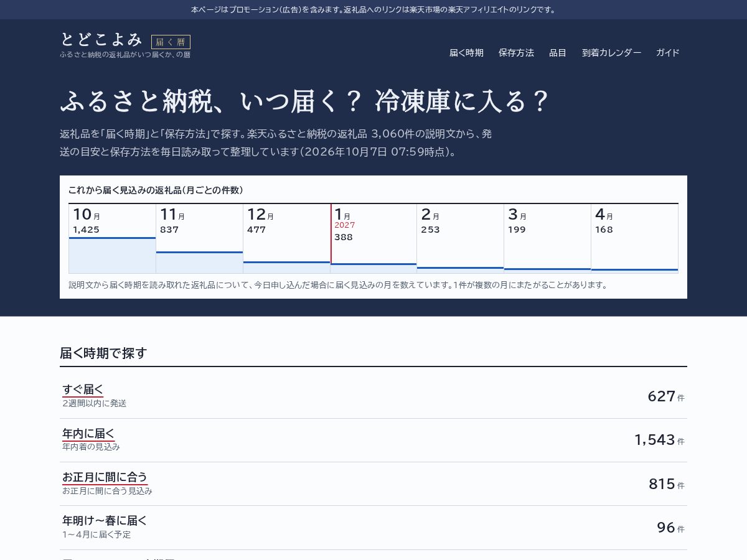The width and height of the screenshot is (747, 560).
Task: Click the chart footnote starting 説明文から届く時期
Action: click(338, 285)
